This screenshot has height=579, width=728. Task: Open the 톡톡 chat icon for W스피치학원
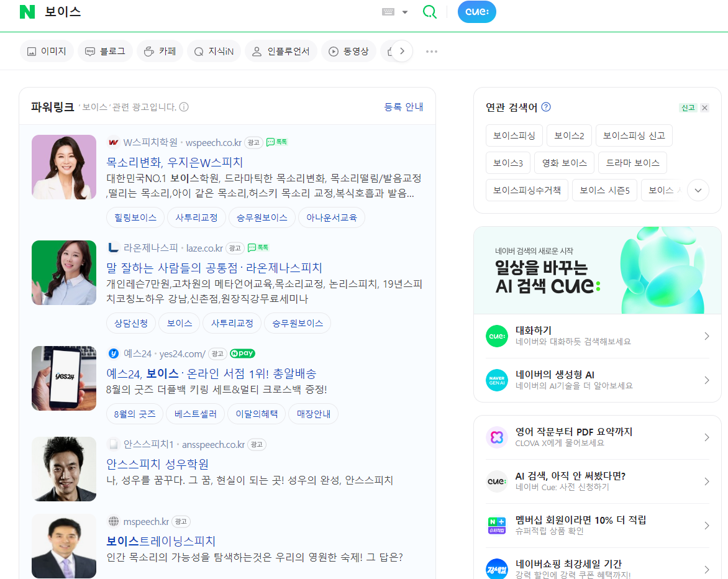coord(276,142)
